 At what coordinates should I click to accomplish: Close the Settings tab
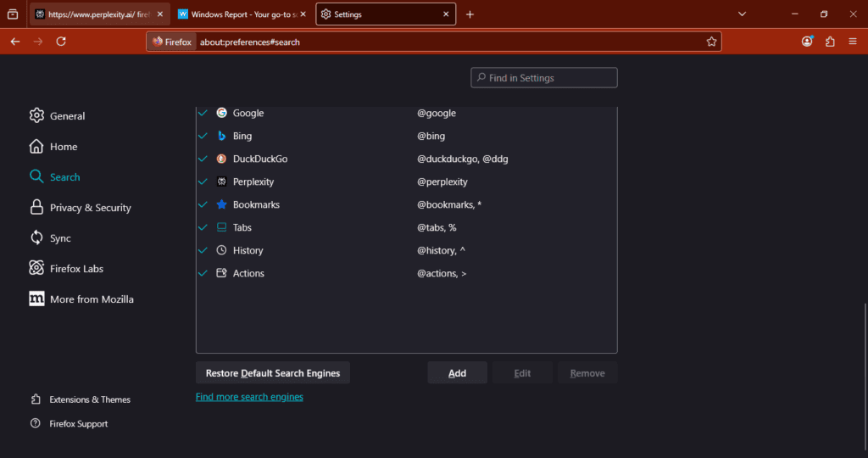pyautogui.click(x=446, y=14)
